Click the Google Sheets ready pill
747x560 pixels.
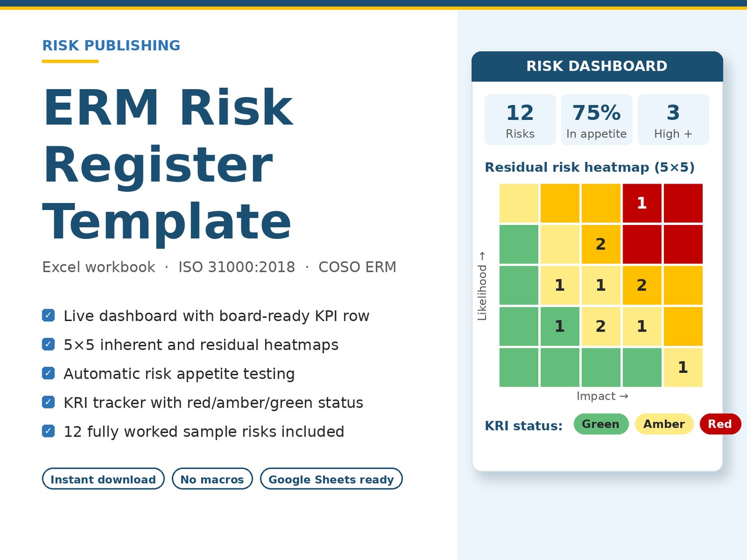(331, 479)
